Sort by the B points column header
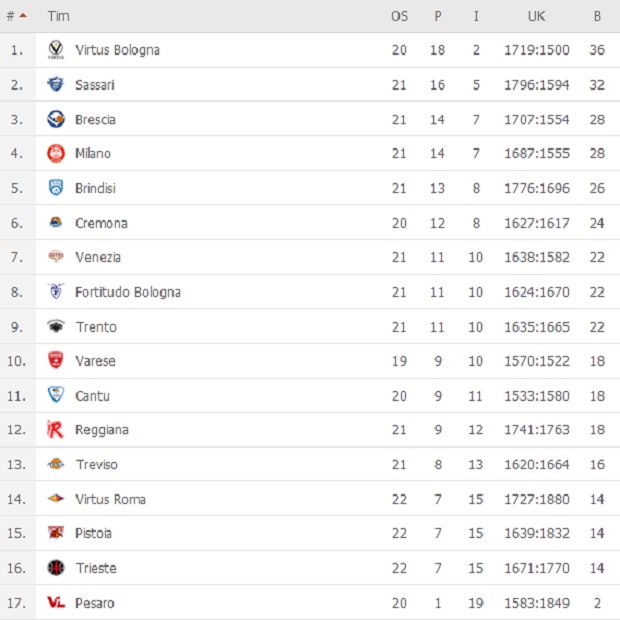620x620 pixels. point(597,17)
